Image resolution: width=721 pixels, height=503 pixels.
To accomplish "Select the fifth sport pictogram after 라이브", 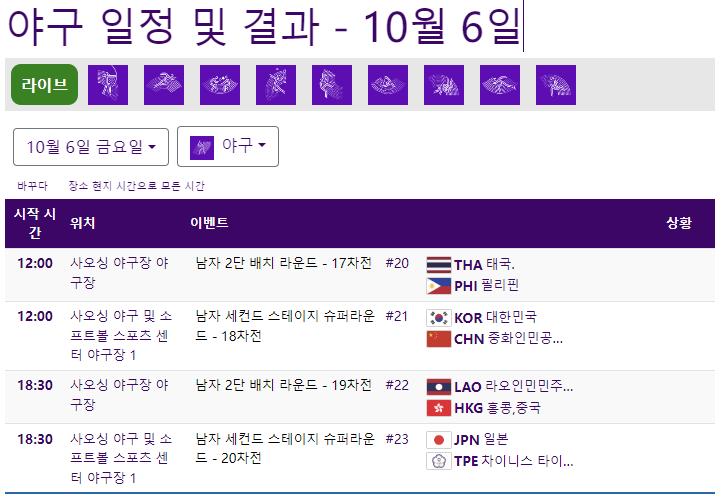I will (x=332, y=85).
